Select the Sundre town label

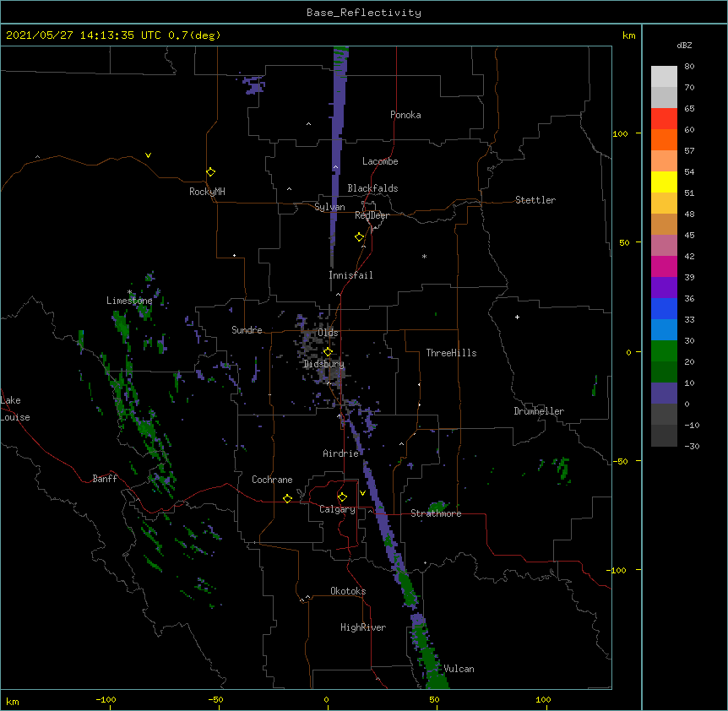(x=247, y=330)
